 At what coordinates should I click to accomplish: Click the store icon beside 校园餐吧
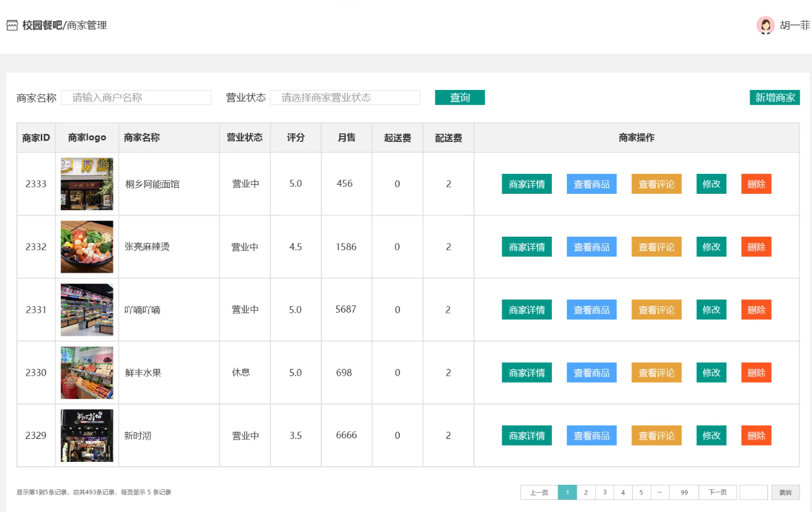coord(12,25)
